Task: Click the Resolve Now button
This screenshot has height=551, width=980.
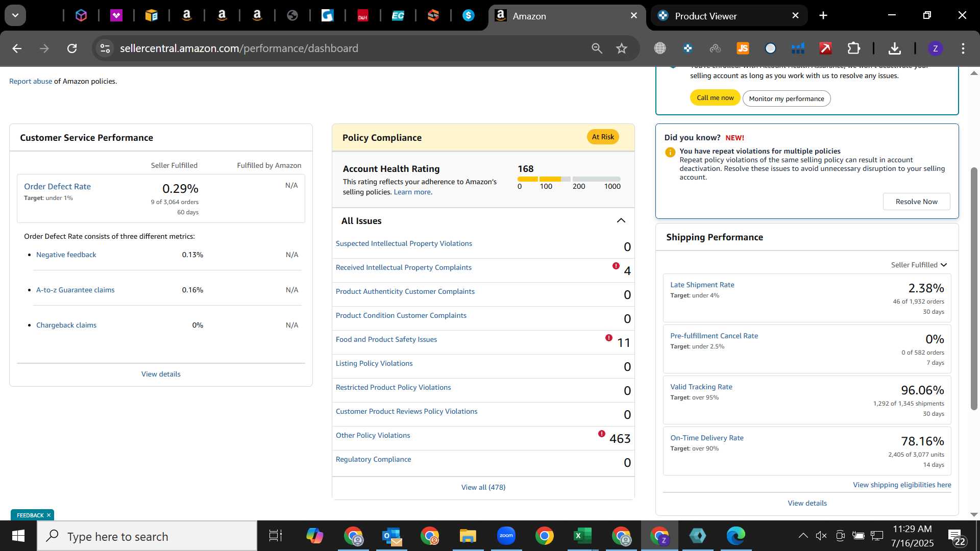Action: click(916, 202)
